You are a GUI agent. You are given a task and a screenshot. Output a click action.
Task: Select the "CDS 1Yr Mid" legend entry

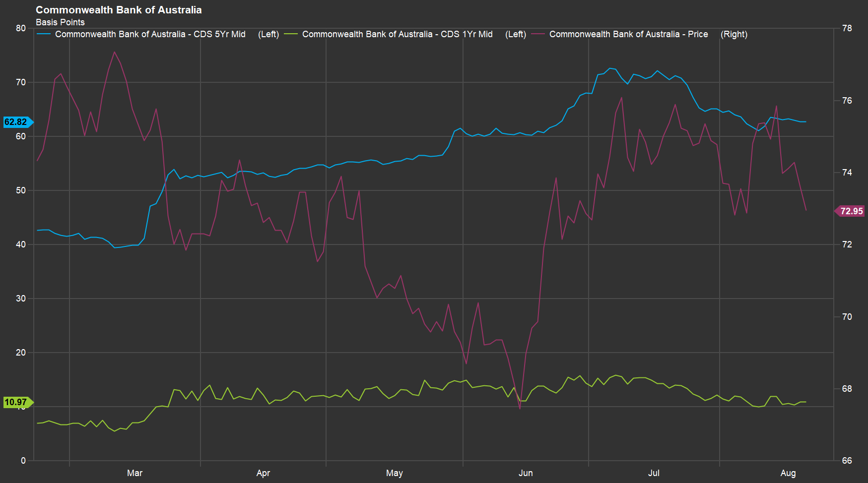tap(398, 34)
